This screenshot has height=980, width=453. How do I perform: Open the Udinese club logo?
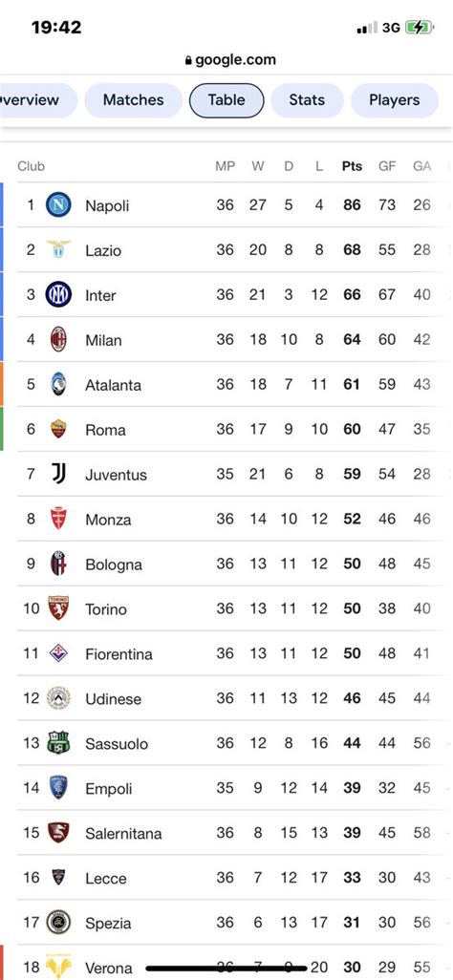coord(58,698)
